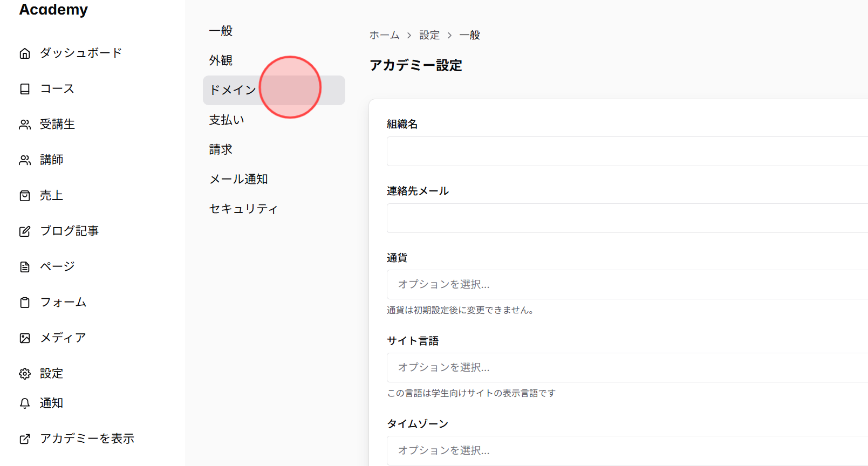Go to コース in the sidebar
Viewport: 868px width, 466px height.
(57, 88)
